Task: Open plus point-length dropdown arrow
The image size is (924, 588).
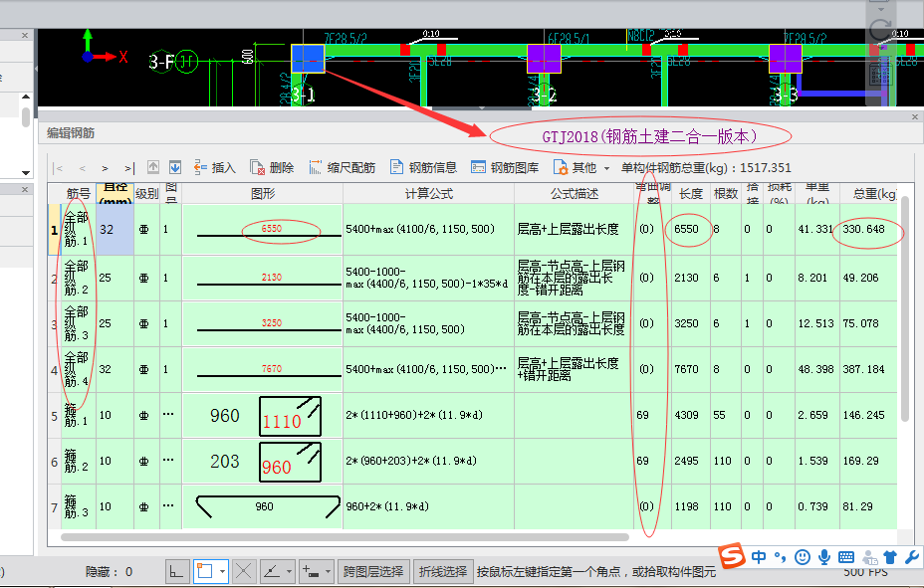Action: [328, 571]
